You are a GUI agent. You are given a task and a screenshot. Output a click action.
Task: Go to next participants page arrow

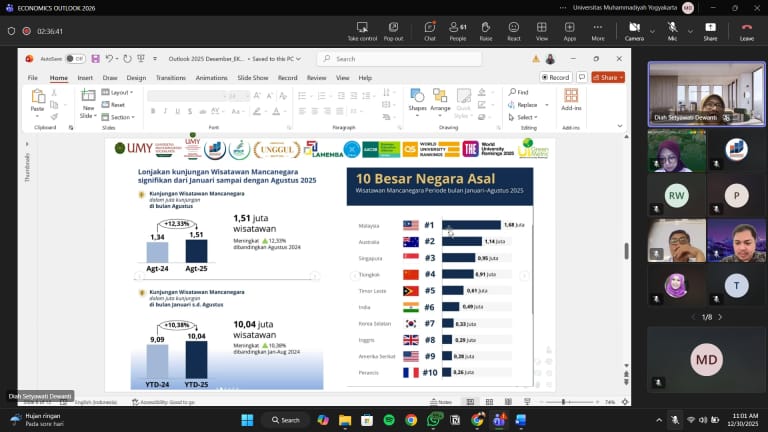coord(720,317)
